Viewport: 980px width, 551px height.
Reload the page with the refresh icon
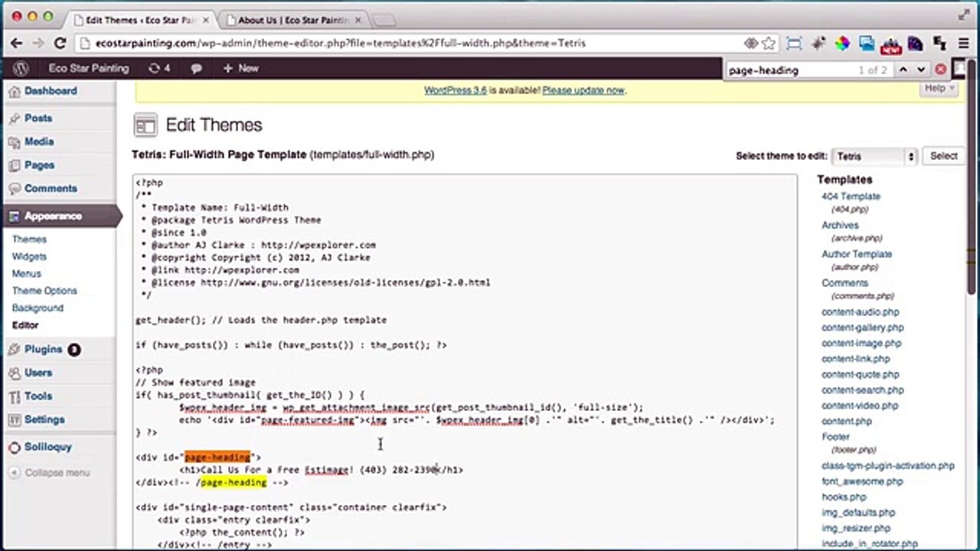(60, 44)
